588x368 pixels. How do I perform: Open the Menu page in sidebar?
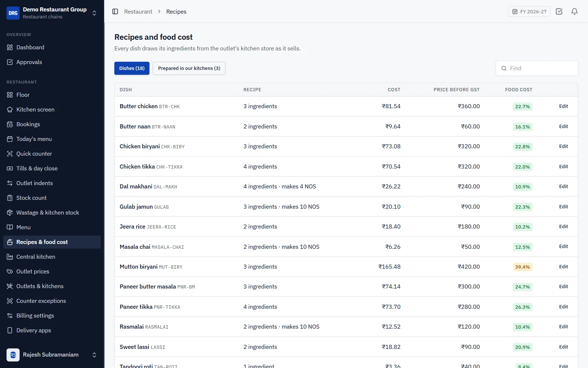[x=52, y=227]
